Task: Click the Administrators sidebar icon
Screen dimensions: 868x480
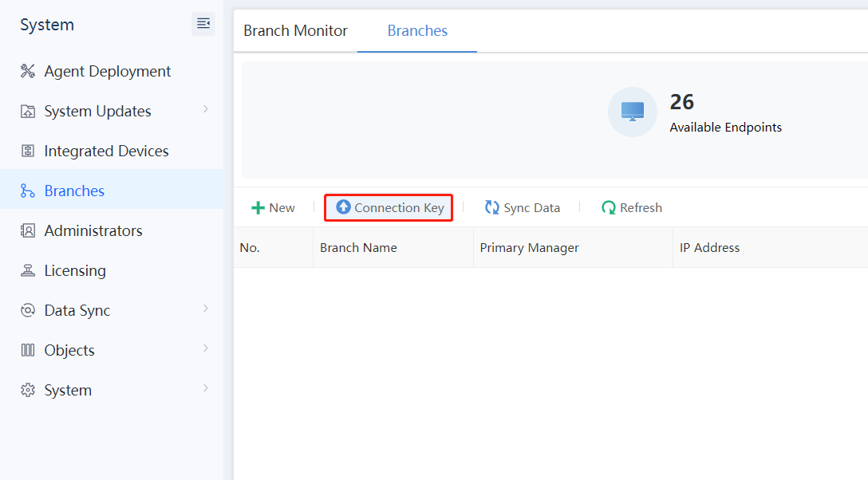Action: [x=28, y=231]
